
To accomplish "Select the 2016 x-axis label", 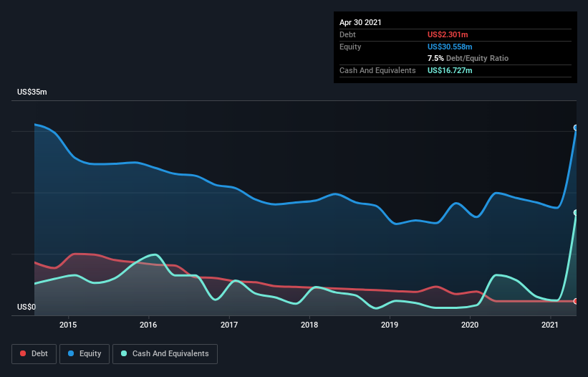I will click(148, 325).
